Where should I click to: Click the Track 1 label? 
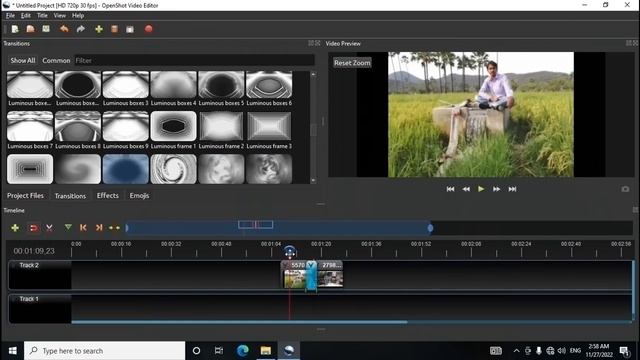click(29, 299)
